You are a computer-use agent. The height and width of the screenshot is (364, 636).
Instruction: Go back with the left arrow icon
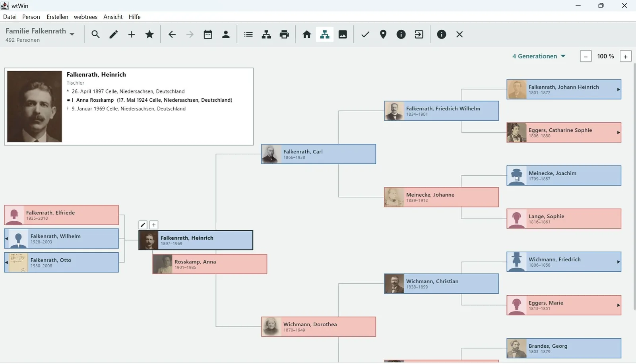point(172,35)
